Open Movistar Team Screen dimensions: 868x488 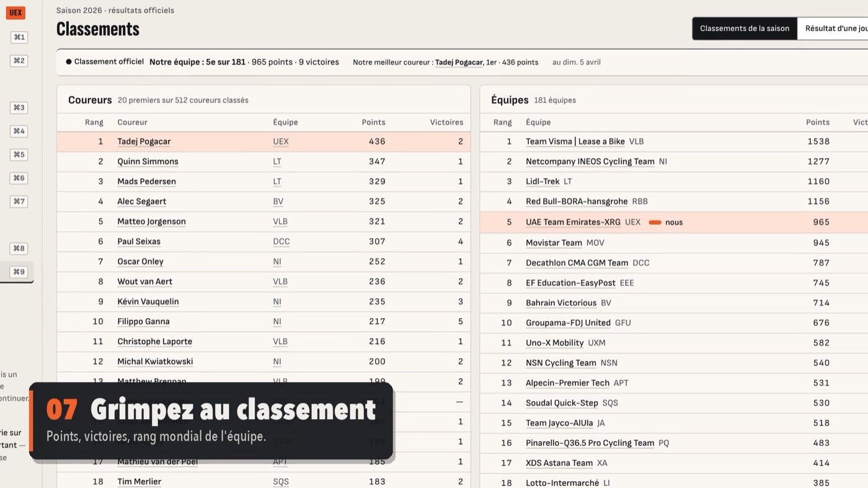coord(554,243)
